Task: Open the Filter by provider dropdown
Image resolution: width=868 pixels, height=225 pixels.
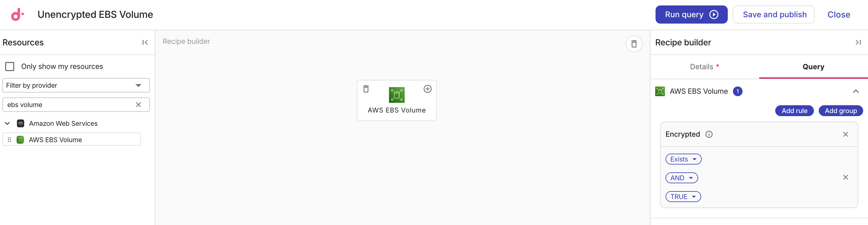Action: coord(76,85)
